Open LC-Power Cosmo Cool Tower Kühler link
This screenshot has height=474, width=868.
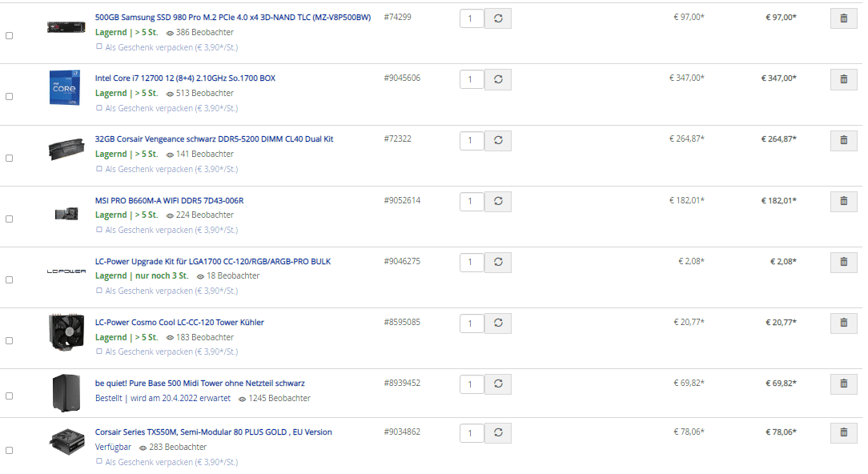click(x=179, y=323)
